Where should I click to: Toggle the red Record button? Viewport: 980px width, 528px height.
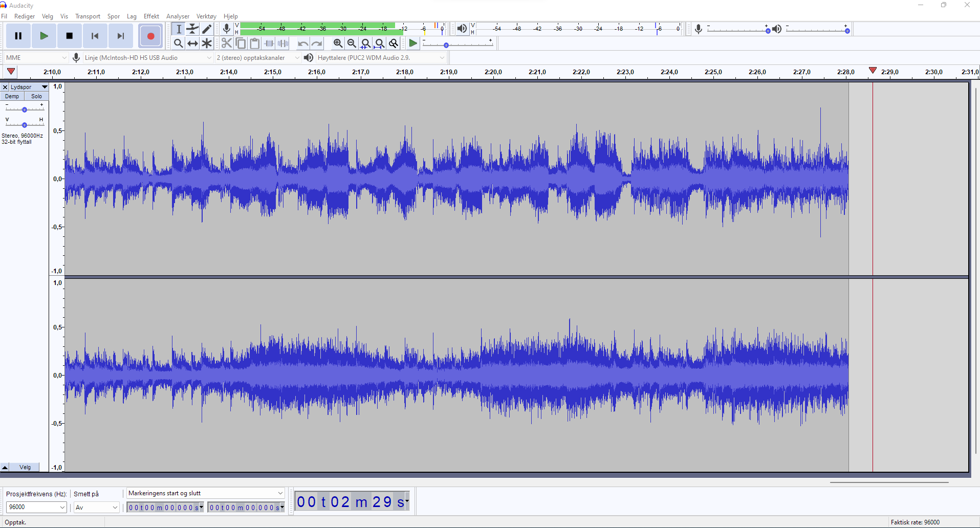150,36
